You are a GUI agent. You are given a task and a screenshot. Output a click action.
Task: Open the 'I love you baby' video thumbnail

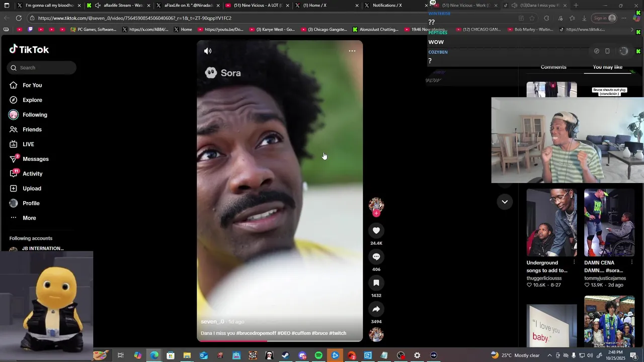(552, 325)
